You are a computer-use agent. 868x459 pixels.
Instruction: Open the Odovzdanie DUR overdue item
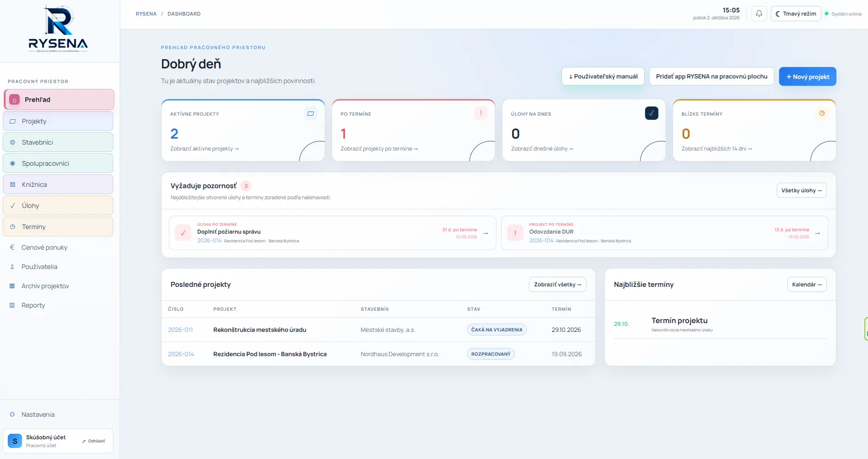click(x=665, y=233)
